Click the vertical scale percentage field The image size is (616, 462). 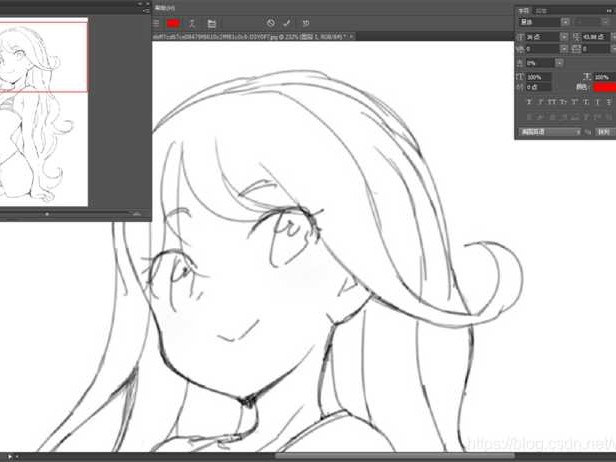(x=537, y=76)
